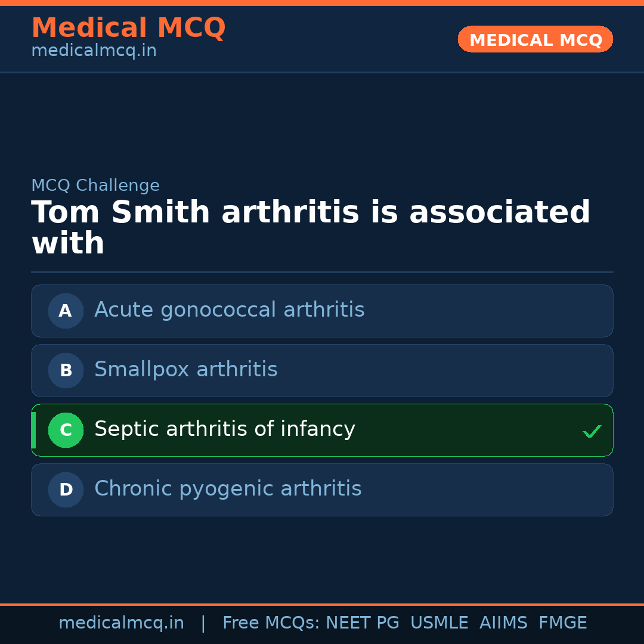
Task: Select the Smallpox arthritis answer
Action: coord(185,370)
